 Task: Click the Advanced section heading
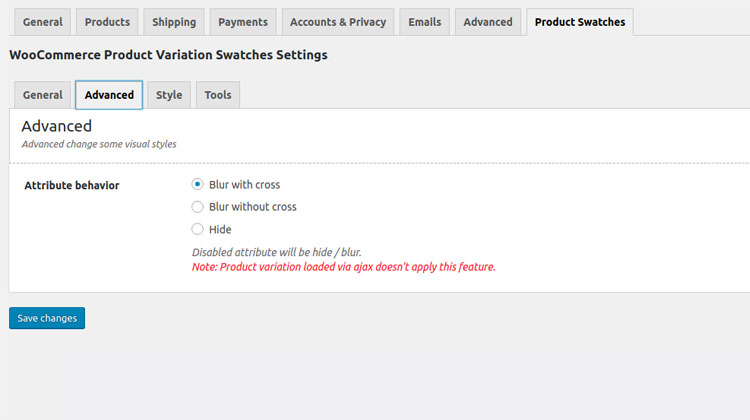pos(57,126)
